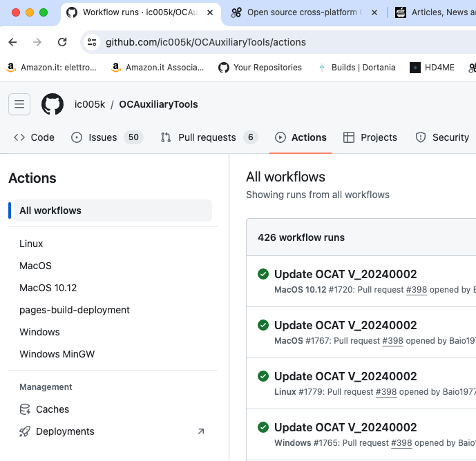Open the Security tab

click(442, 137)
